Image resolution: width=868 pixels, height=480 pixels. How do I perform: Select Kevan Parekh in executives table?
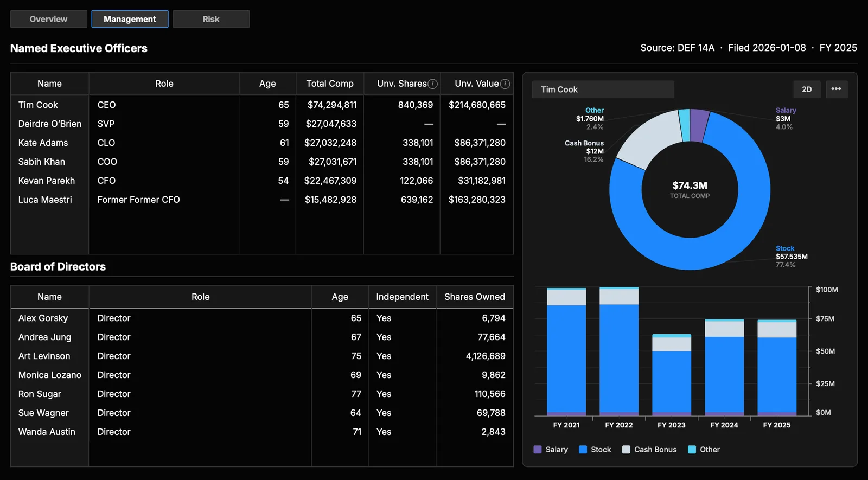point(262,181)
